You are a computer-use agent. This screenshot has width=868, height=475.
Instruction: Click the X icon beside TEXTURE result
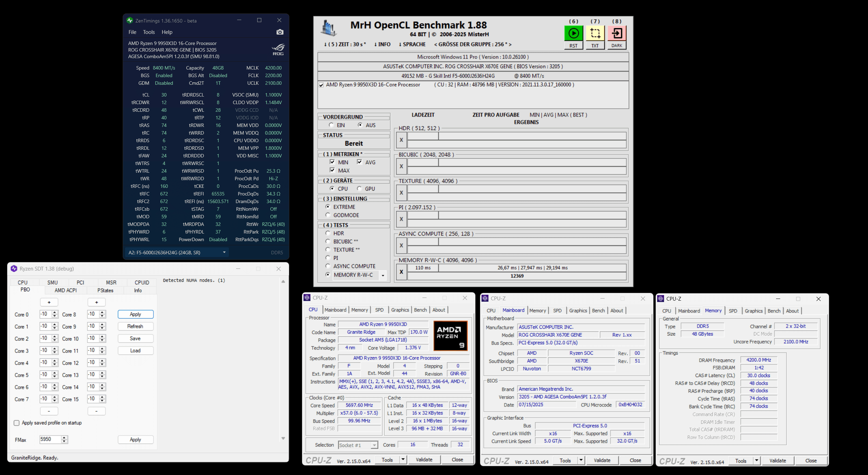(401, 193)
